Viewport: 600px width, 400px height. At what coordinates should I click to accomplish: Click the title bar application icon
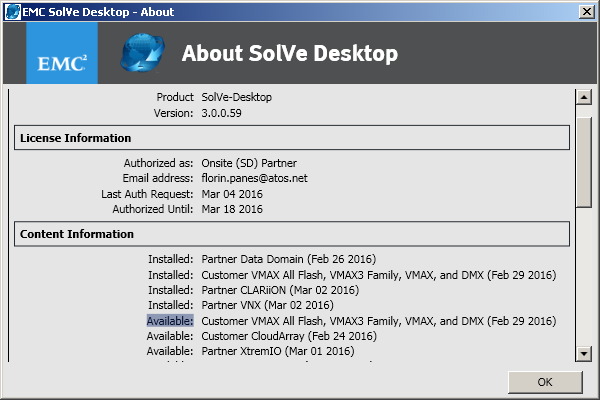(12, 12)
